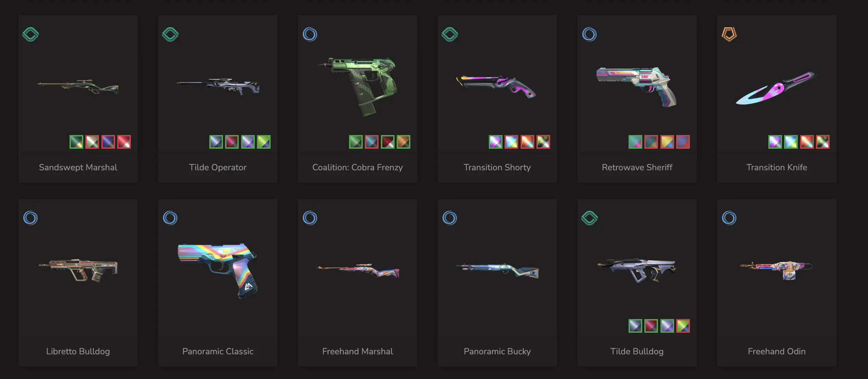
Task: Choose the orange-brown variant of Cobra Frenzy
Action: (404, 142)
